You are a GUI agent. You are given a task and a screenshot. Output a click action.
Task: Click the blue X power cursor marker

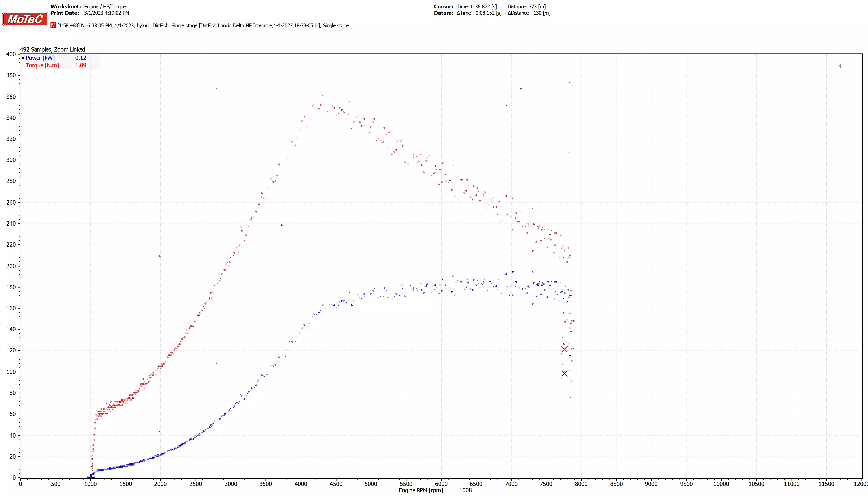click(564, 374)
